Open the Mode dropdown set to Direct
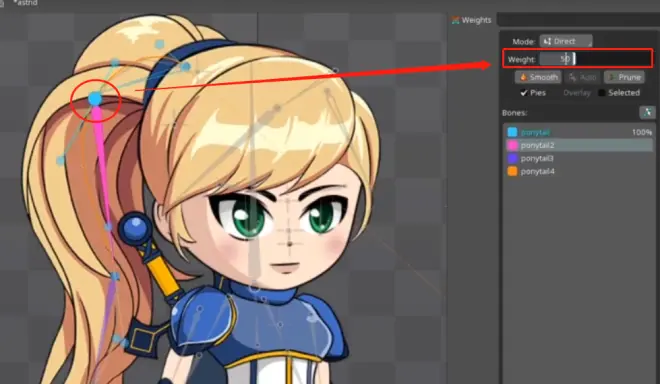 click(566, 41)
